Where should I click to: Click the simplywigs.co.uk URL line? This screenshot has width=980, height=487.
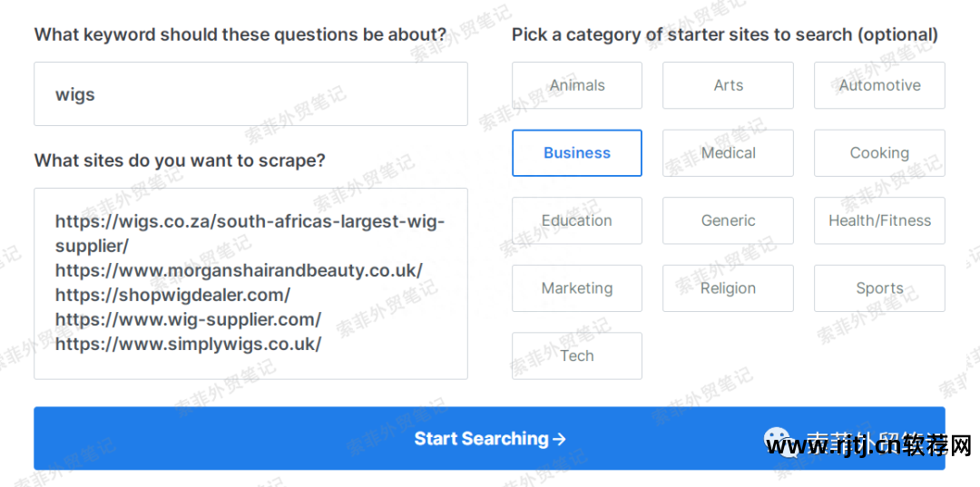click(188, 345)
